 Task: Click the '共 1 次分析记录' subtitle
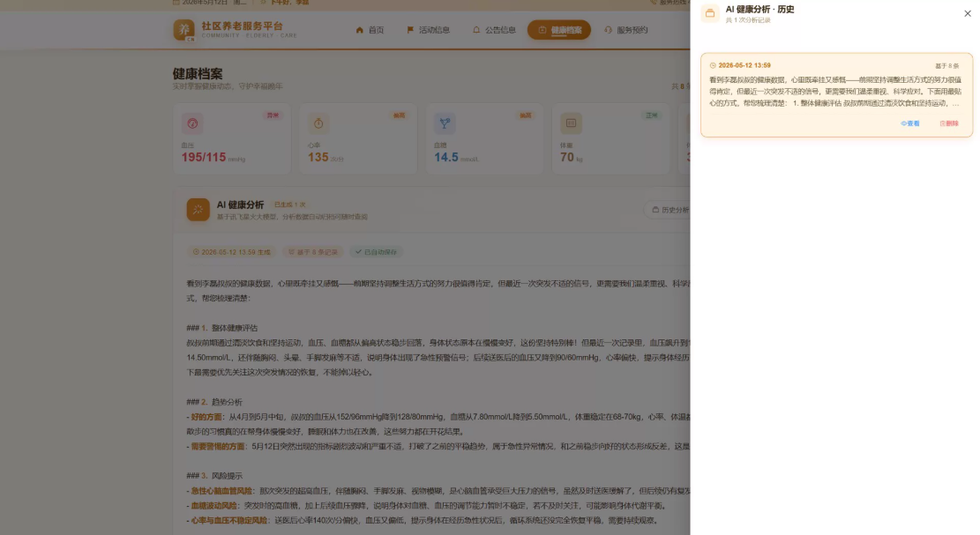click(748, 20)
